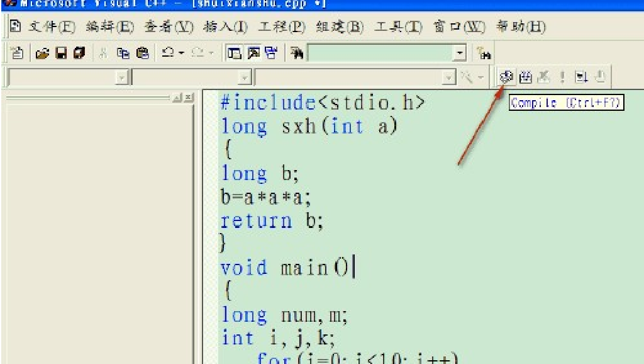Start debugging with the Go icon
This screenshot has height=364, width=644.
581,77
